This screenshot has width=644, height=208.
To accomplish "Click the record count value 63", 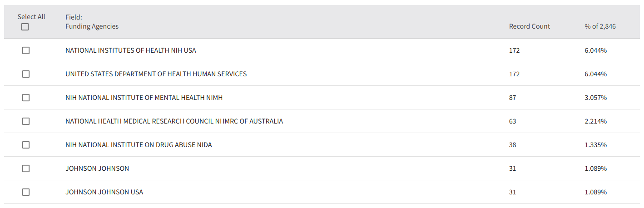I will [x=512, y=121].
